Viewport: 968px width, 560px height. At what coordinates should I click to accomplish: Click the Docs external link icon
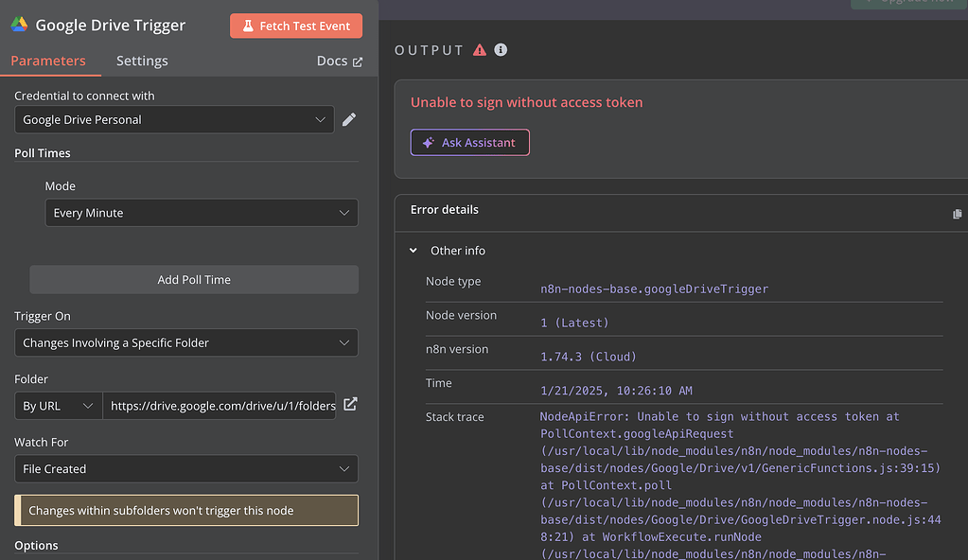coord(358,61)
